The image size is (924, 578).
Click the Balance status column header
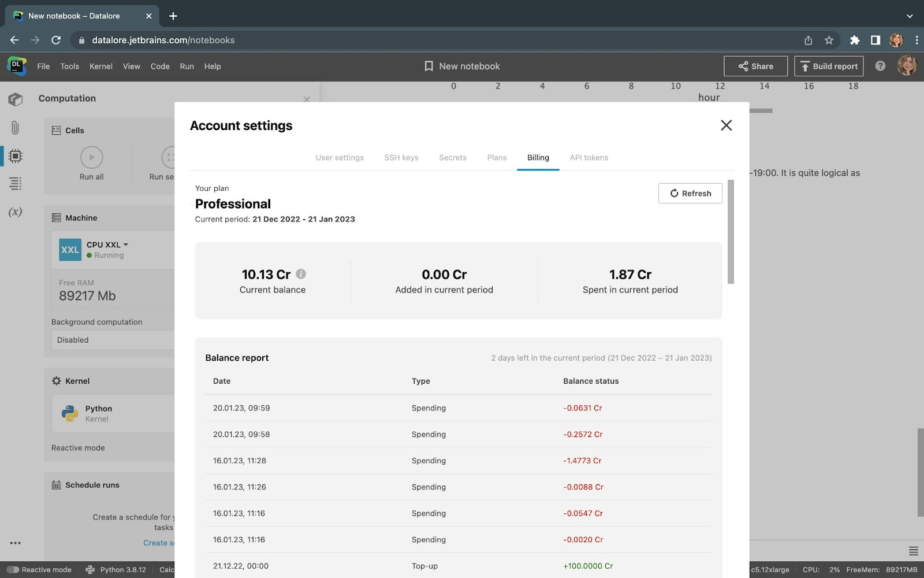pos(591,381)
